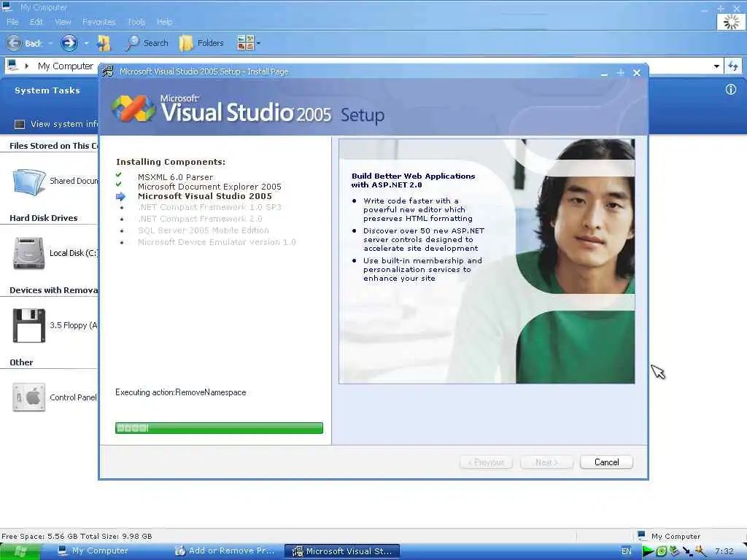Expand the address bar dropdown arrow

(716, 66)
